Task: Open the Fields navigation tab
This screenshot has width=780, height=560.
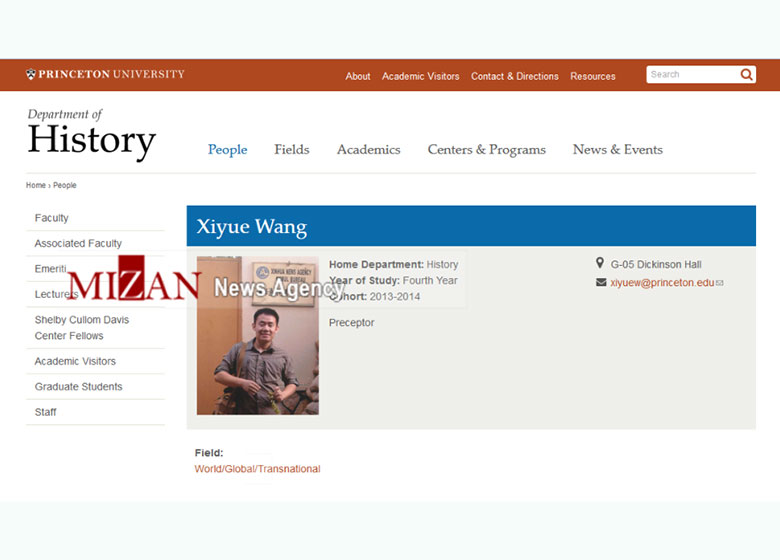Action: pyautogui.click(x=292, y=150)
